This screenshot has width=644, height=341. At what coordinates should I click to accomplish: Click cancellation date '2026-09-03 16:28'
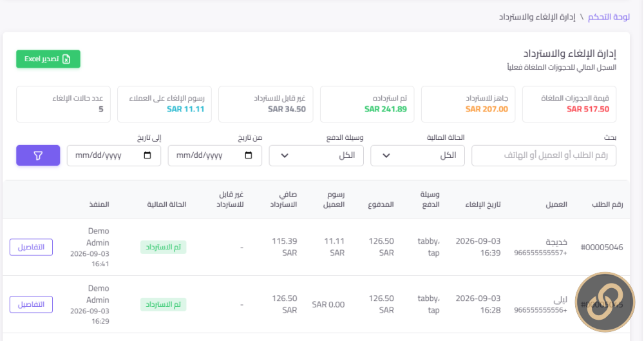pyautogui.click(x=478, y=304)
